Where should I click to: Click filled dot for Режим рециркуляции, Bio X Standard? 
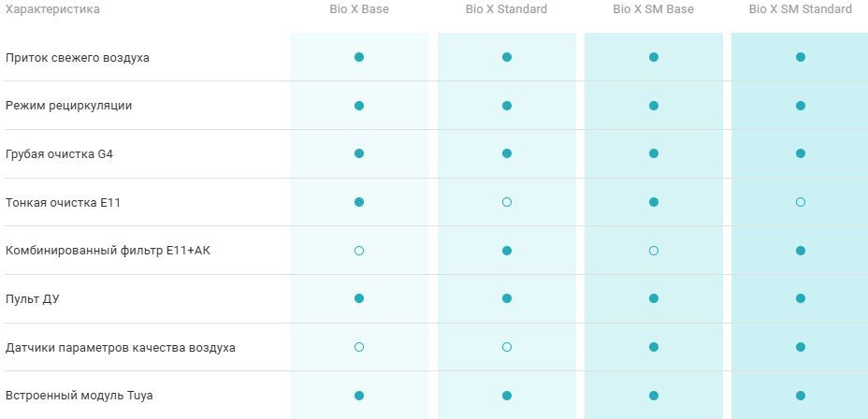pos(507,106)
